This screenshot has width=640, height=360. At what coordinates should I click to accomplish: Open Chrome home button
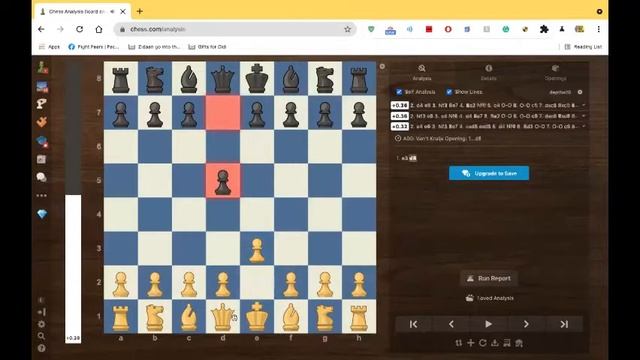(x=99, y=29)
